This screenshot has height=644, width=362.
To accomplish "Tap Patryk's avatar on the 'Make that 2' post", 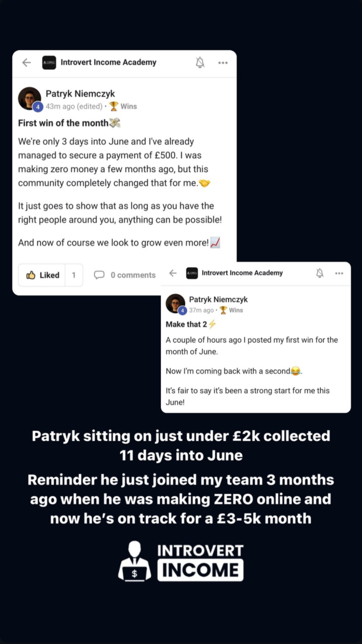I will click(x=175, y=303).
